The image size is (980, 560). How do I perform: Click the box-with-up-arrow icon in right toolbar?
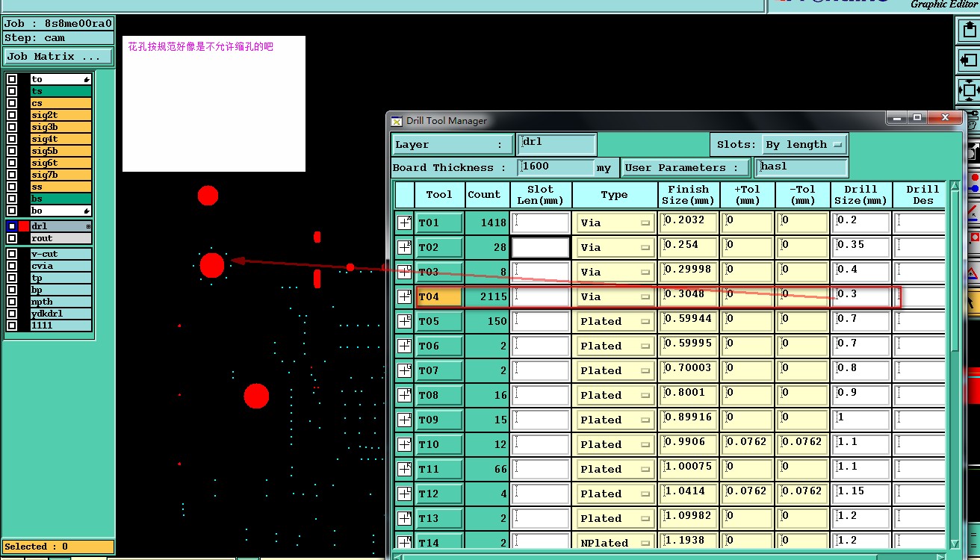[970, 31]
